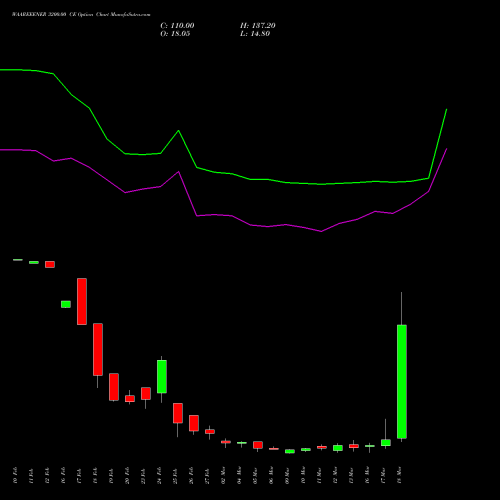Click the 02 Mar date axis label

[x=223, y=475]
